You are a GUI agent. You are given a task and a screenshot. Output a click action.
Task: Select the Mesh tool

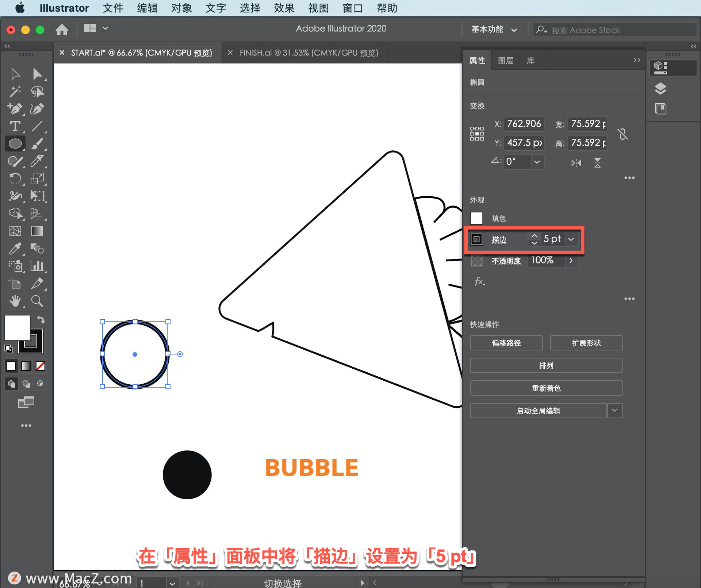pos(15,231)
